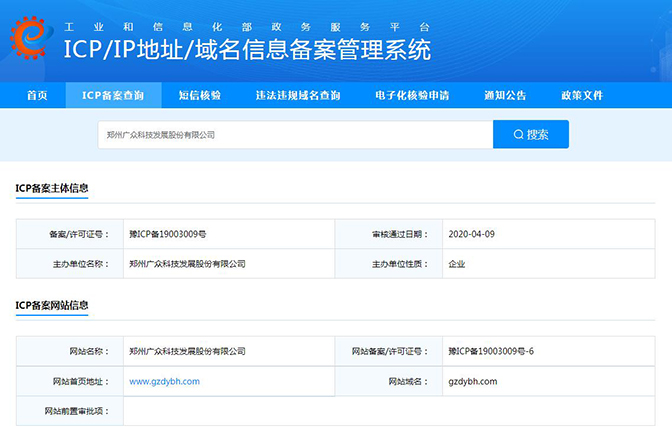The height and width of the screenshot is (427, 672).
Task: Select the ICP备案查询 tab
Action: (112, 96)
